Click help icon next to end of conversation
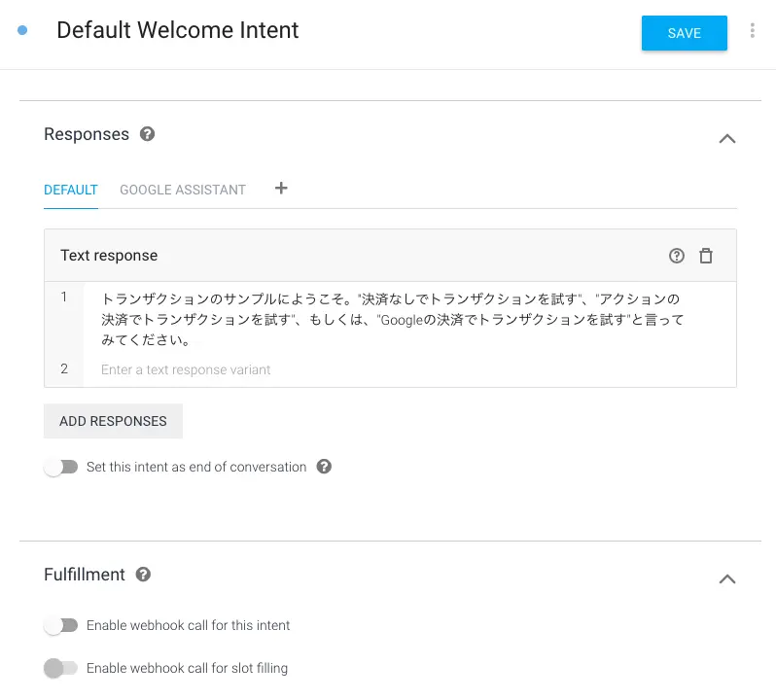776x700 pixels. point(324,467)
